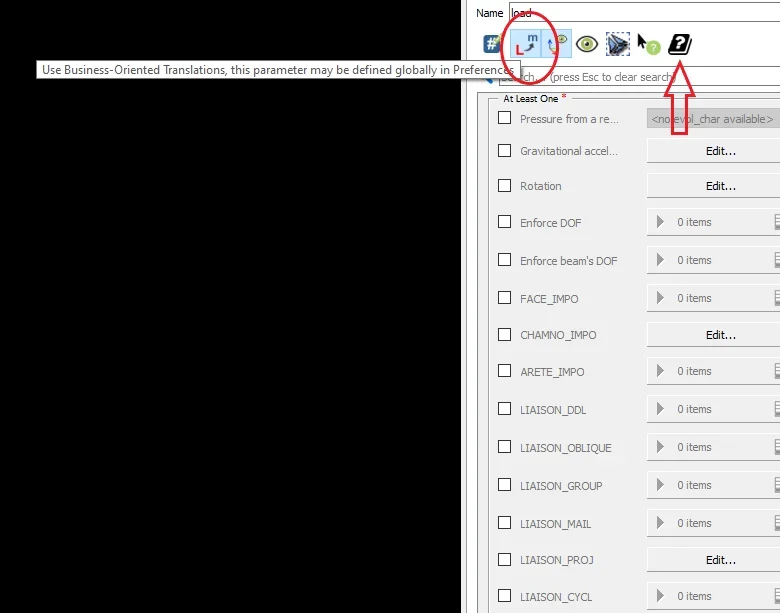Viewport: 780px width, 613px height.
Task: Click the green eye icon
Action: [587, 44]
